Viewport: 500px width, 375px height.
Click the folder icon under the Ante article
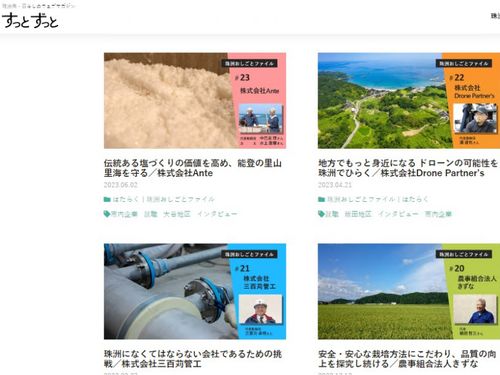coord(107,199)
